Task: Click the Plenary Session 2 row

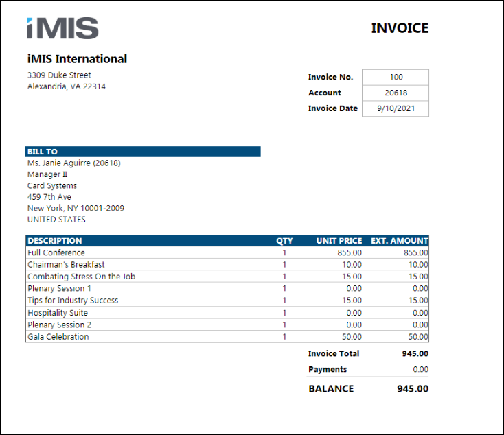Action: click(227, 325)
